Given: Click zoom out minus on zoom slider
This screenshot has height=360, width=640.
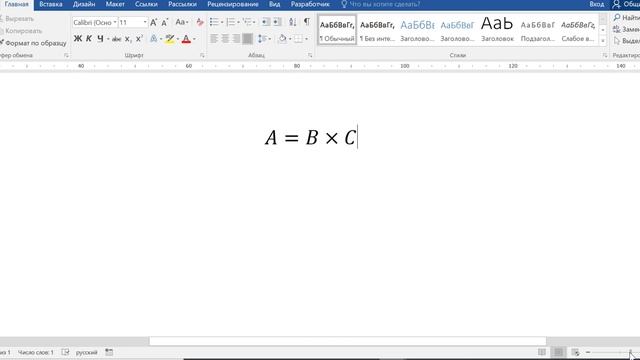Looking at the screenshot, I should coord(588,352).
